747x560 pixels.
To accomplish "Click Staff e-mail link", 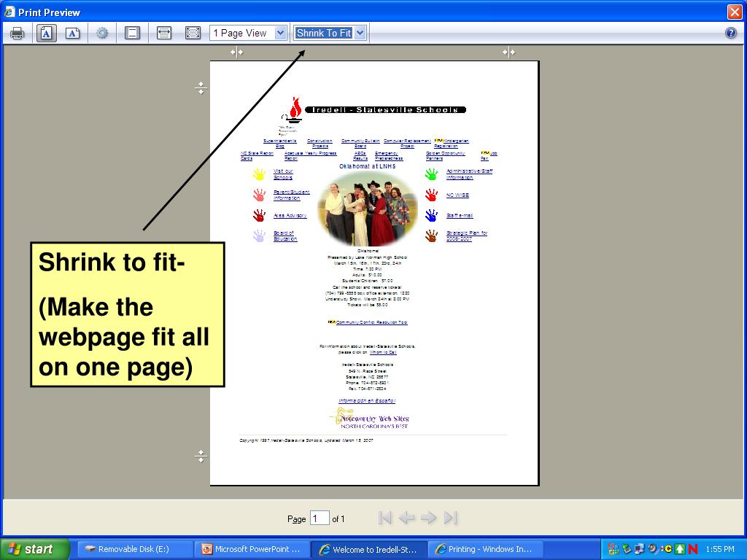I will point(460,216).
